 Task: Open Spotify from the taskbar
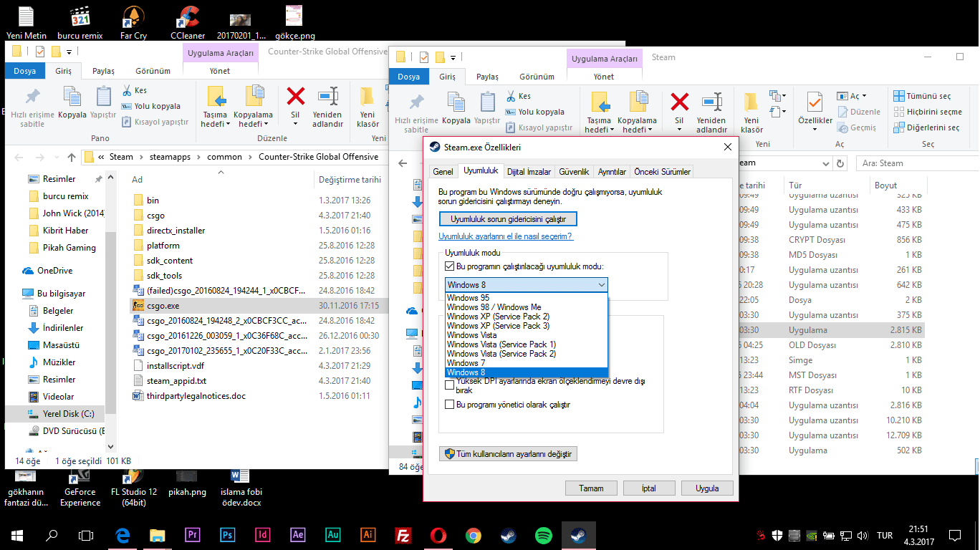click(x=544, y=535)
